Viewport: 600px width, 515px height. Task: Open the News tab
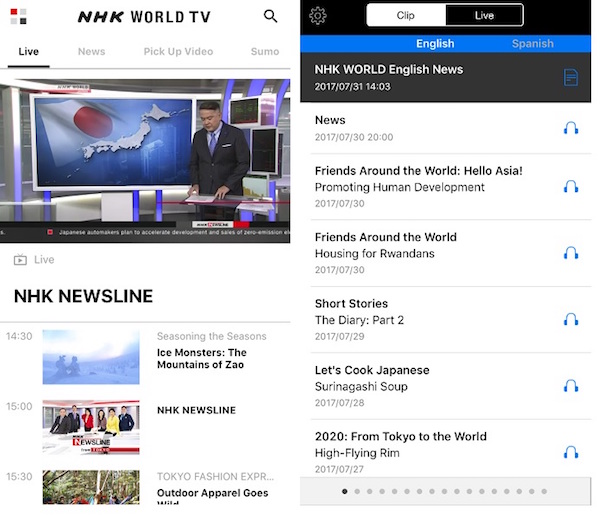pos(91,52)
